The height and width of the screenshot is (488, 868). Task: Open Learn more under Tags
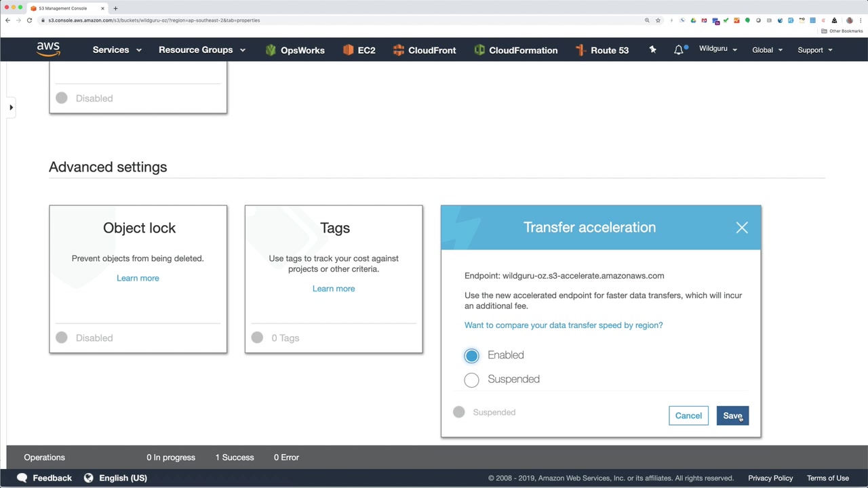(x=334, y=289)
